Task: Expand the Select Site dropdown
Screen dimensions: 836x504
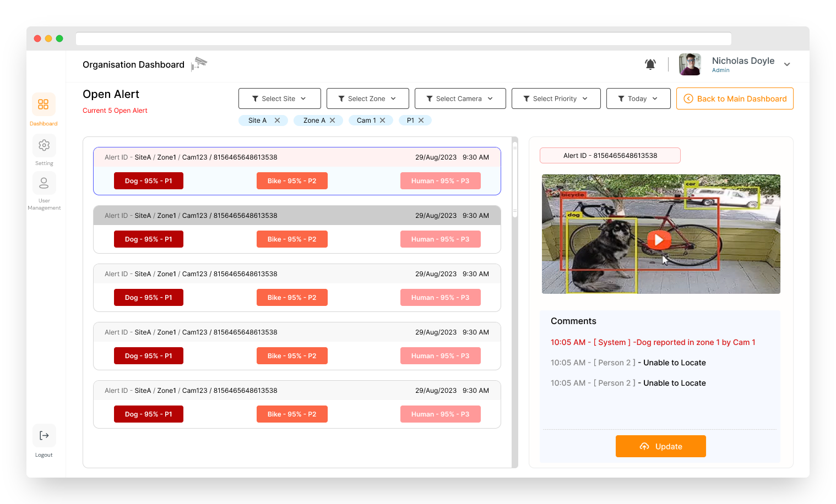Action: pos(279,99)
